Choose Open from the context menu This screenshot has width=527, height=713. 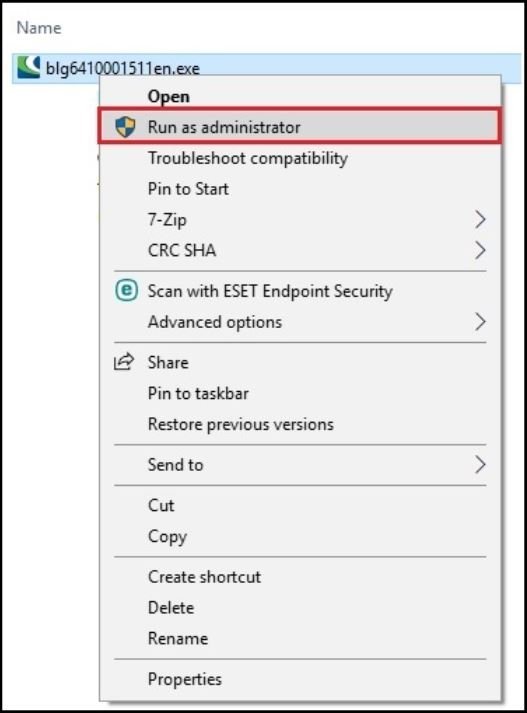click(300, 96)
